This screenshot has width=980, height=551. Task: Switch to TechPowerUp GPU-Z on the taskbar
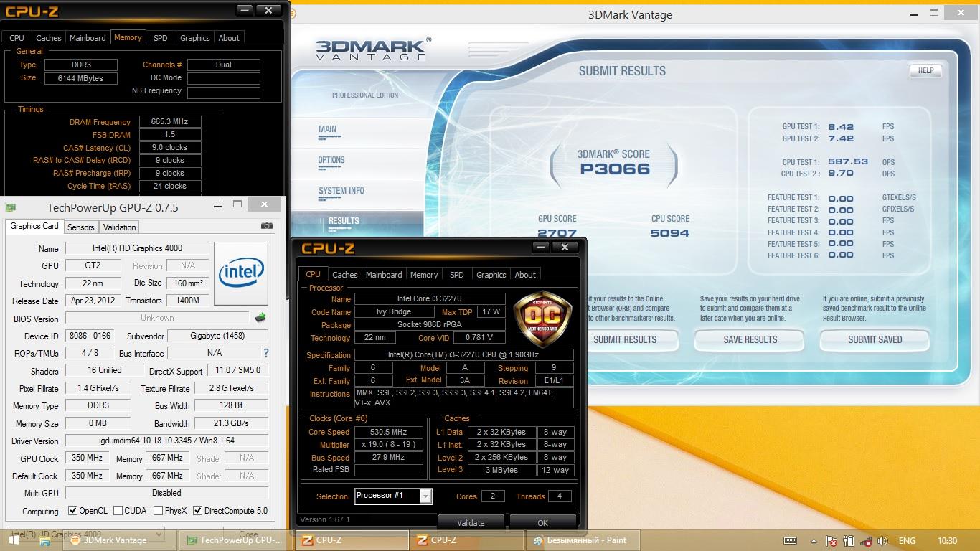click(235, 540)
